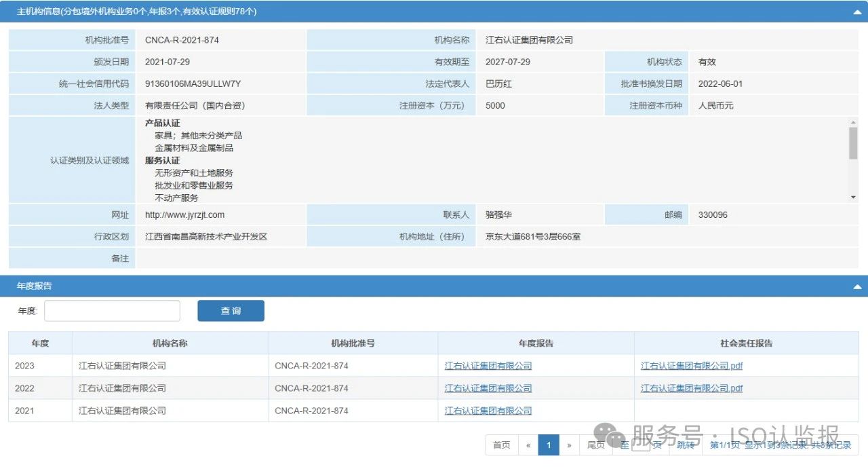Click the 认证类别及认证领域 scrollbar thumb

(x=853, y=143)
